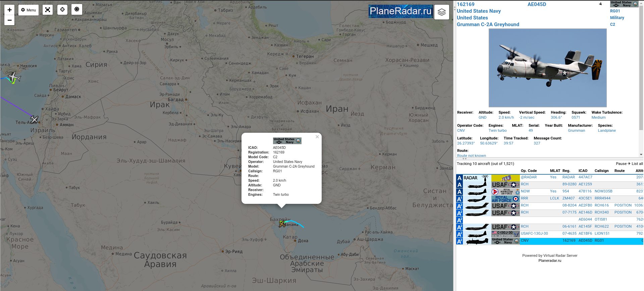The height and width of the screenshot is (291, 644).
Task: Select aircraft icon near Tel Aviv
Action: pos(34,119)
